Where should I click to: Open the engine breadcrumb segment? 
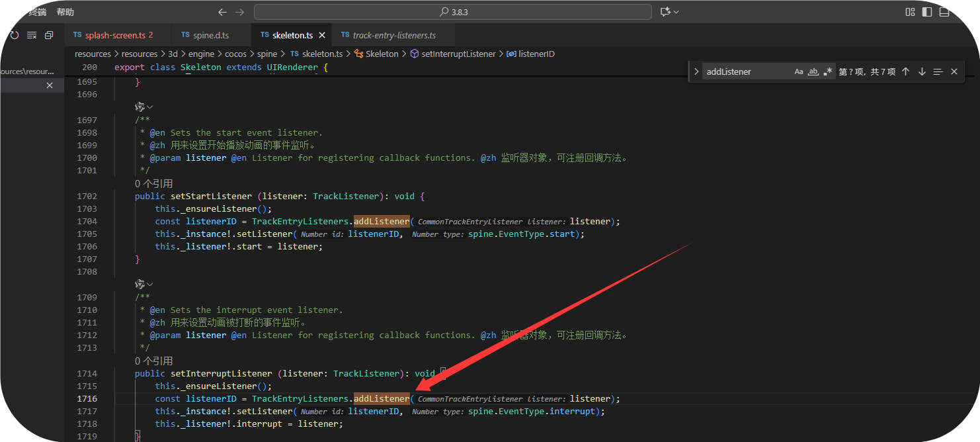201,54
